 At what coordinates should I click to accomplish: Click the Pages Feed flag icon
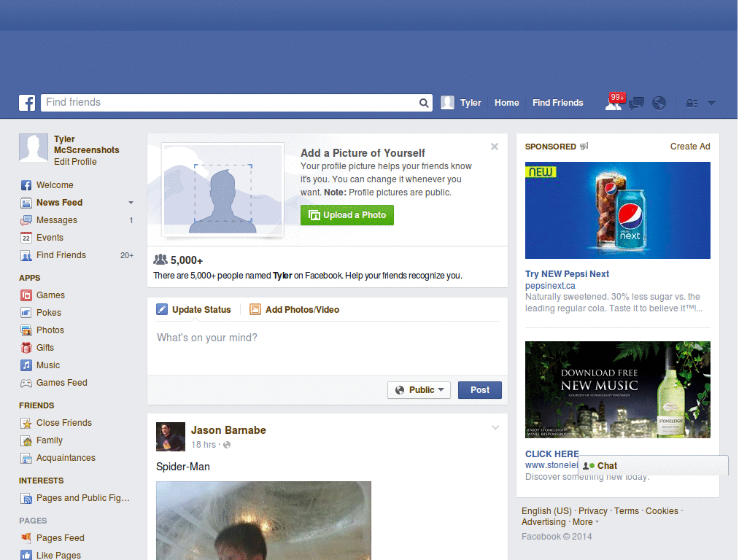point(26,538)
